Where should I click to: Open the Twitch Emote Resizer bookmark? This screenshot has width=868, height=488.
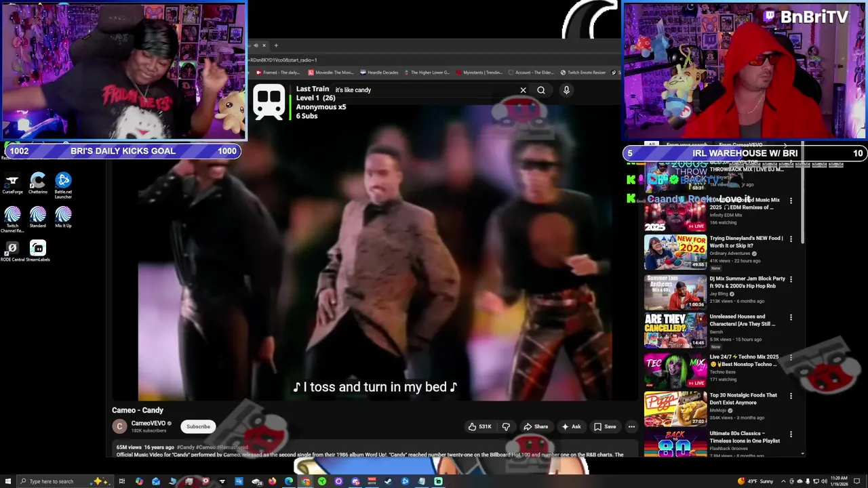tap(585, 73)
